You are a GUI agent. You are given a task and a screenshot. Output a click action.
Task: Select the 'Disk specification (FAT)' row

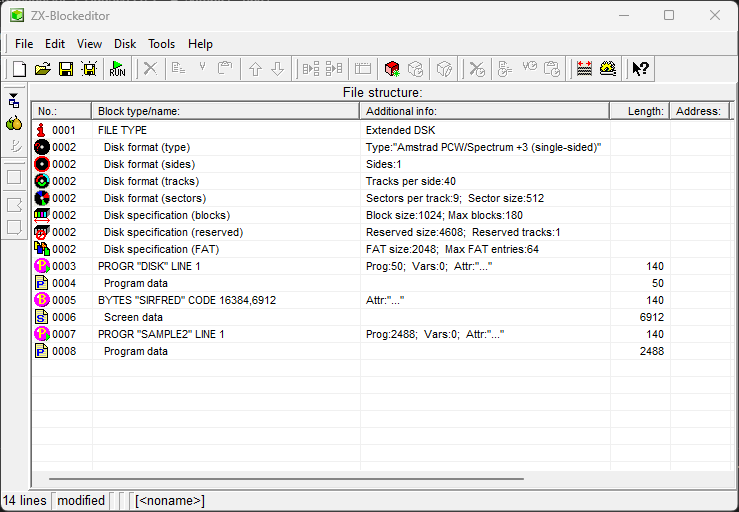(x=381, y=249)
